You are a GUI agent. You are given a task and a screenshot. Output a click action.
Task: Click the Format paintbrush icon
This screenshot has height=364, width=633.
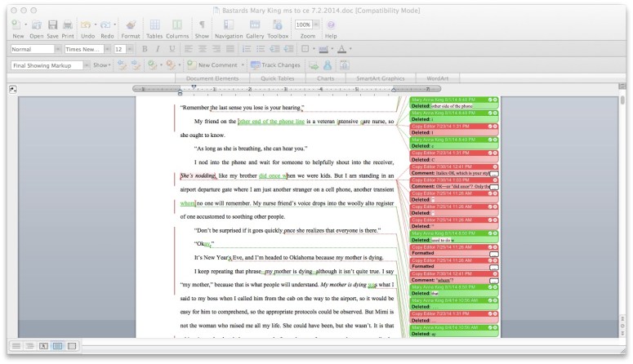coord(131,26)
